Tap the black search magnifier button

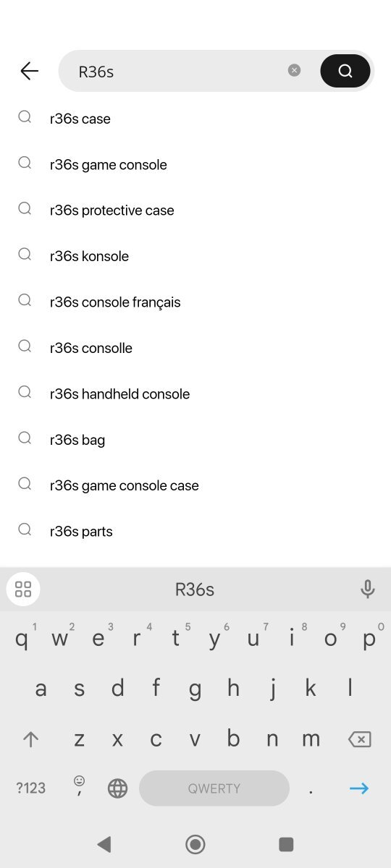pyautogui.click(x=345, y=71)
